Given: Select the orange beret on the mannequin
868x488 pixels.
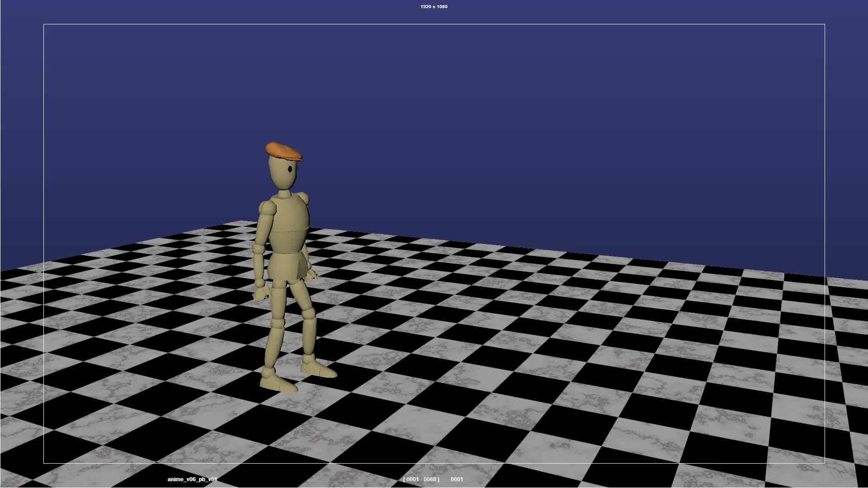Looking at the screenshot, I should 283,150.
